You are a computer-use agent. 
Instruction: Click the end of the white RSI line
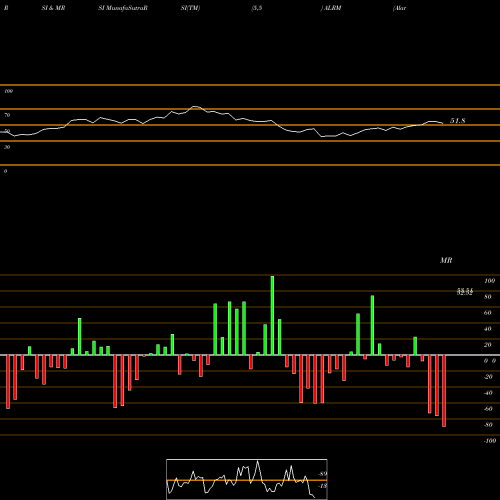tap(443, 123)
